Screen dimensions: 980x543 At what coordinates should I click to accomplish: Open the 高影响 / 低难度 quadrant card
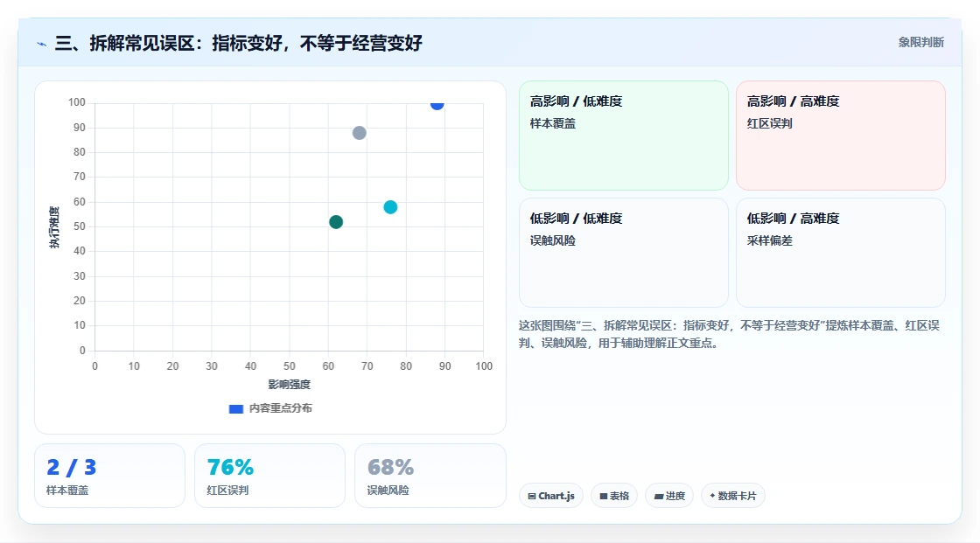[x=624, y=136]
